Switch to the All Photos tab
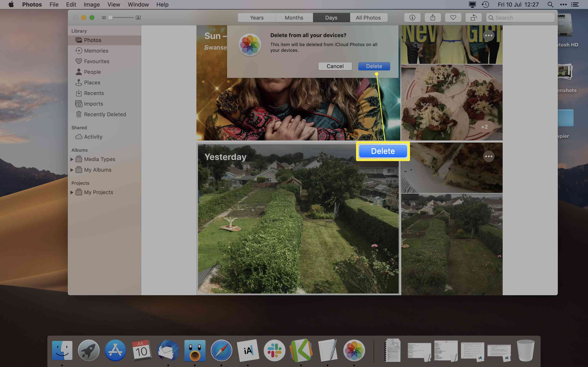The image size is (588, 367). tap(368, 17)
